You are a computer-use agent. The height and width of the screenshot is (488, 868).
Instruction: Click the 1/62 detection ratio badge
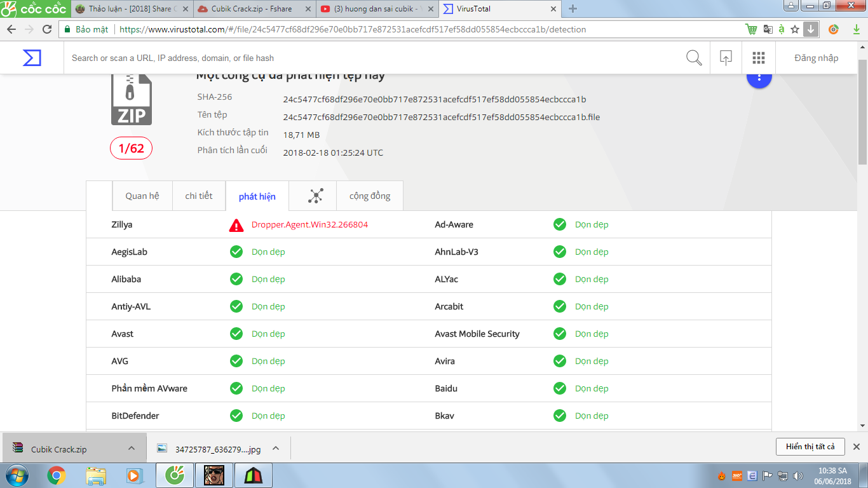[x=132, y=149]
